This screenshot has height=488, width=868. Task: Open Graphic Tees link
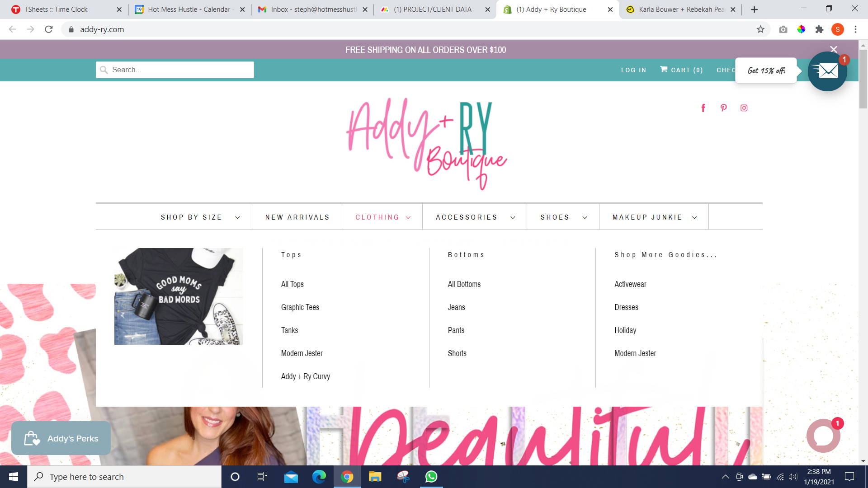[300, 307]
